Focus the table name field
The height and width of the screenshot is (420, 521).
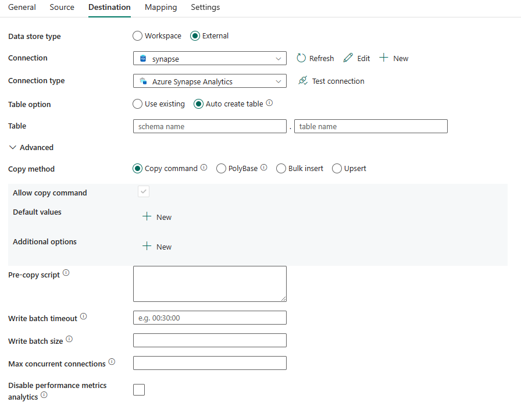pyautogui.click(x=371, y=127)
